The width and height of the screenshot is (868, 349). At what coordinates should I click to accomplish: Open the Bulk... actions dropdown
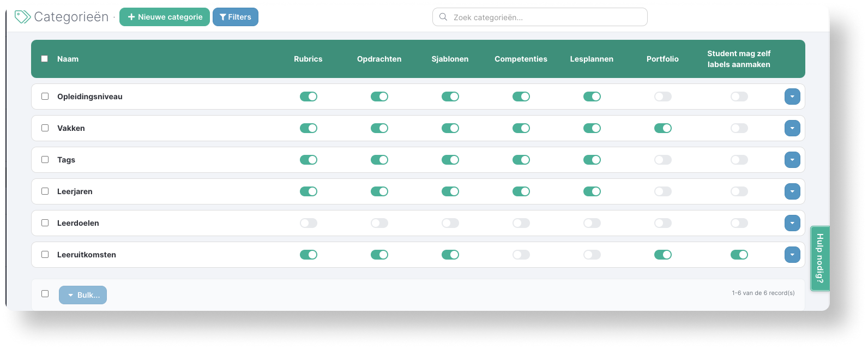pyautogui.click(x=83, y=295)
